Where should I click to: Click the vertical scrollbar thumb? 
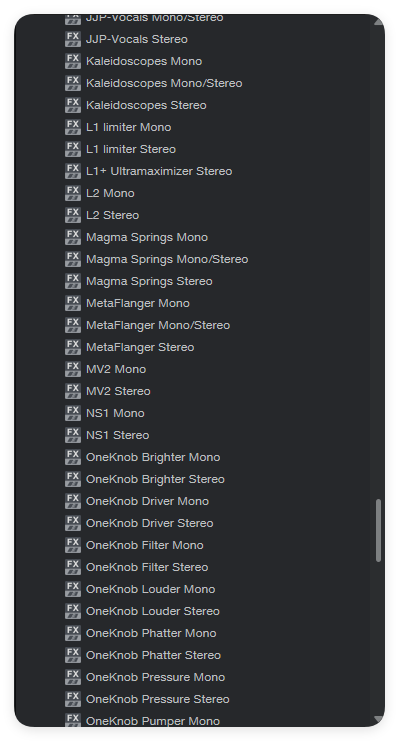(x=379, y=530)
